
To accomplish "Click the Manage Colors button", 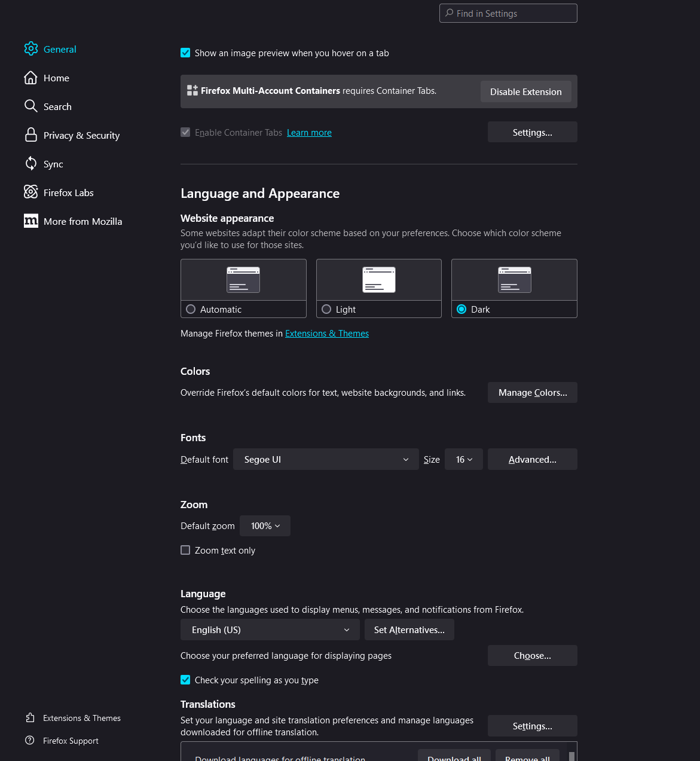I will coord(532,393).
